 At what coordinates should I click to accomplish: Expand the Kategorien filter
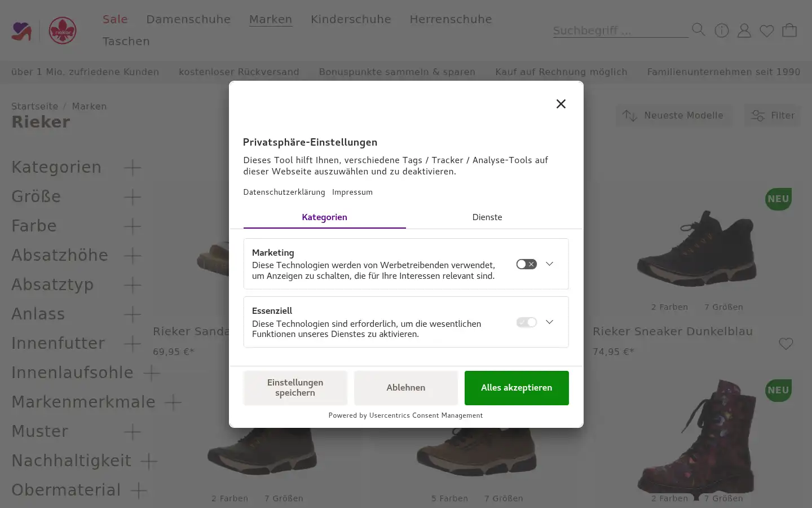coord(133,168)
